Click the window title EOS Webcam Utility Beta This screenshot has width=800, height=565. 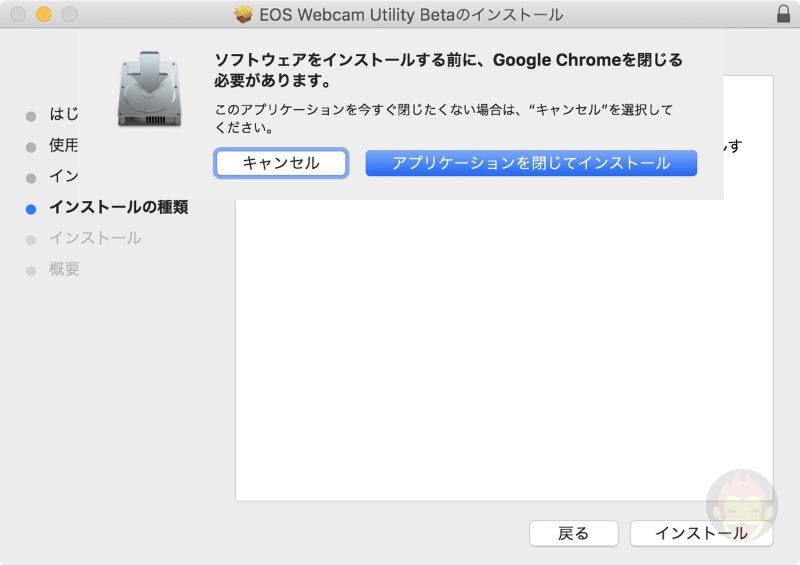[x=411, y=15]
